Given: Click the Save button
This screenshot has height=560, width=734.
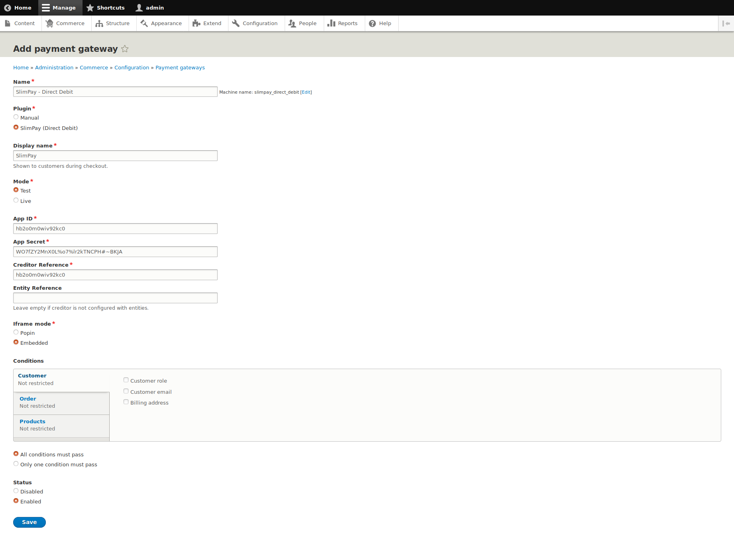Looking at the screenshot, I should 29,522.
